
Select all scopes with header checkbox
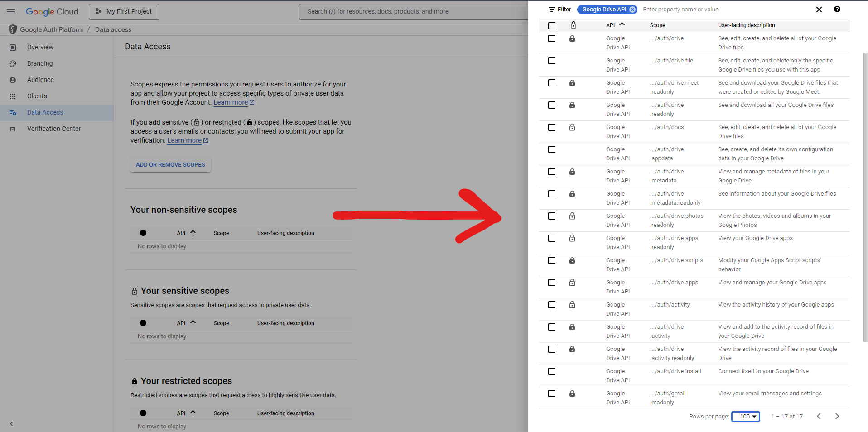[552, 26]
